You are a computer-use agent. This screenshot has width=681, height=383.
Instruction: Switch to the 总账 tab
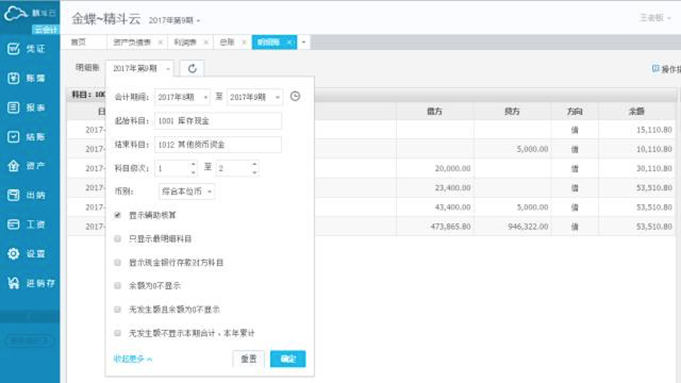coord(227,42)
